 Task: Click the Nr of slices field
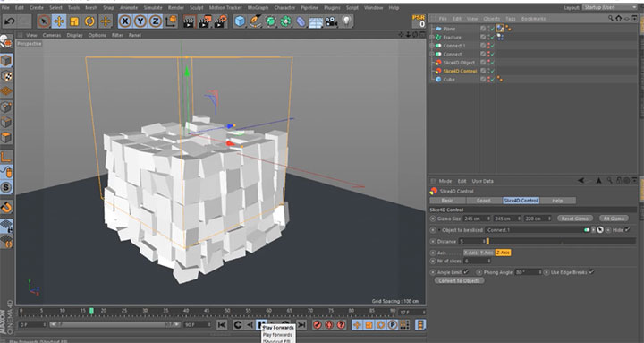(x=477, y=262)
